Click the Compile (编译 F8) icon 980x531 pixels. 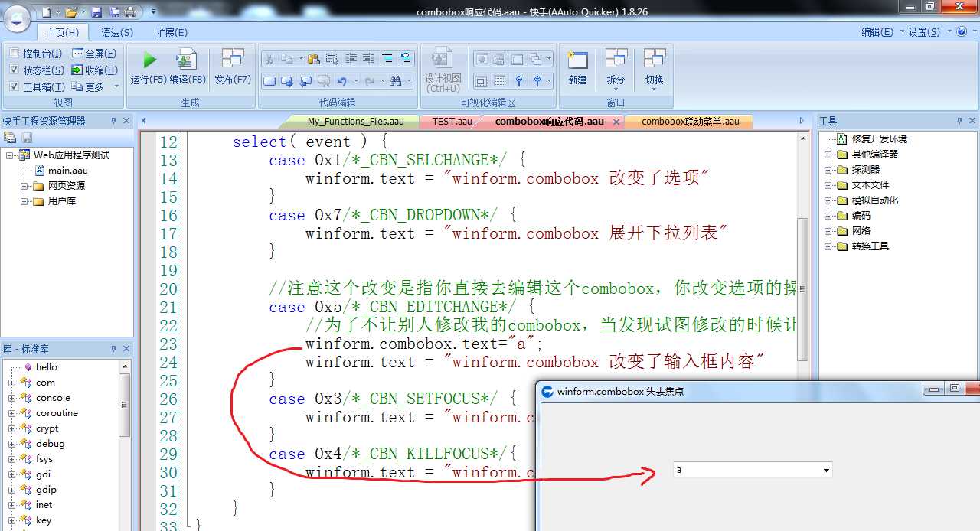tap(187, 59)
